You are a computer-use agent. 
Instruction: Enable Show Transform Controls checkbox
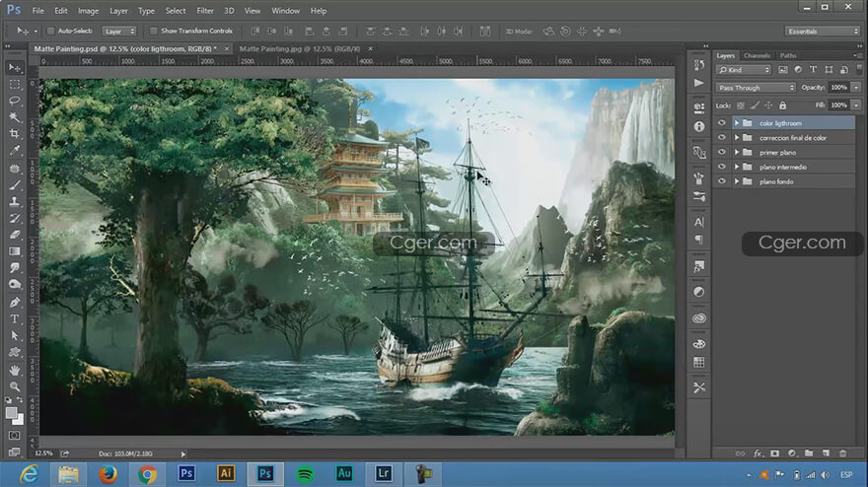[153, 31]
